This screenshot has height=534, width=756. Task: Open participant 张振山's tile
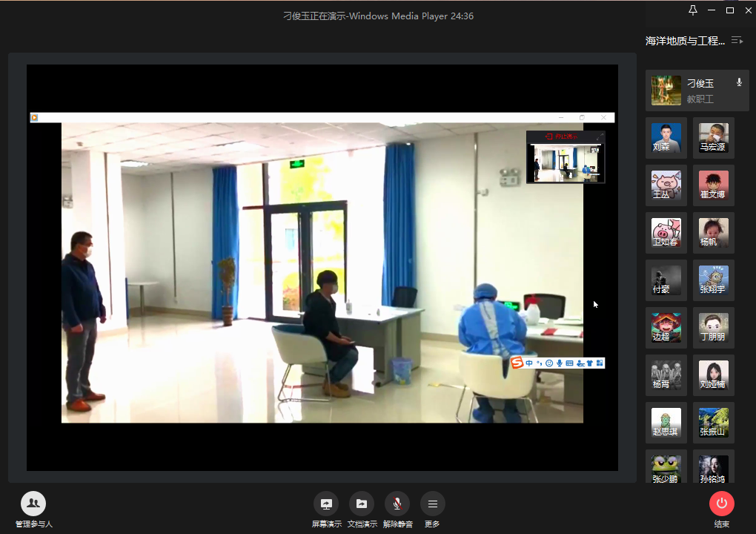(713, 423)
